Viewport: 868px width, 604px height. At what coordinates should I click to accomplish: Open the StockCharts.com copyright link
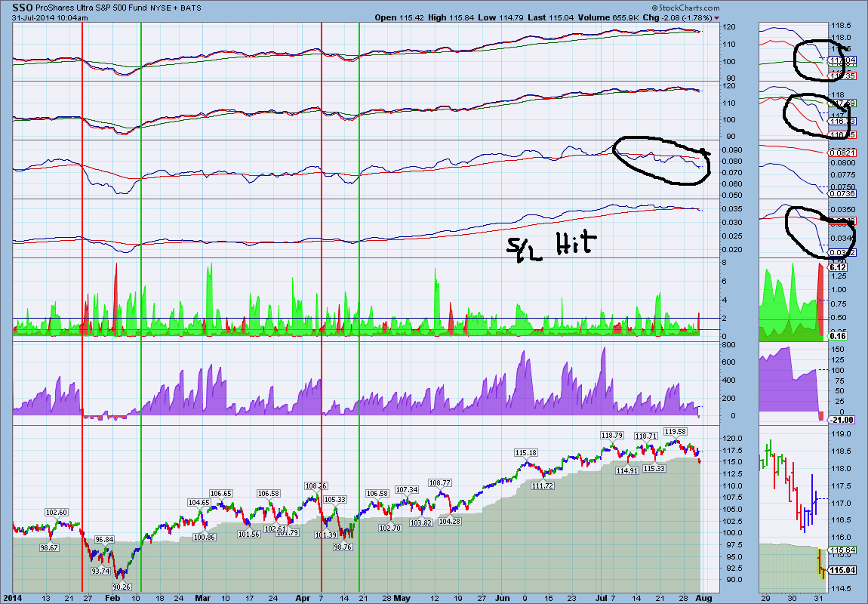tap(685, 8)
